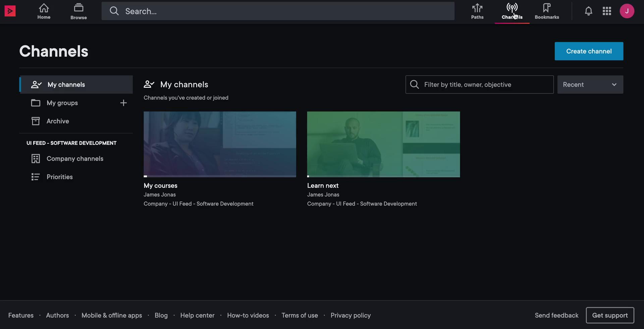The height and width of the screenshot is (329, 644).
Task: Focus the main Search field
Action: (x=278, y=11)
